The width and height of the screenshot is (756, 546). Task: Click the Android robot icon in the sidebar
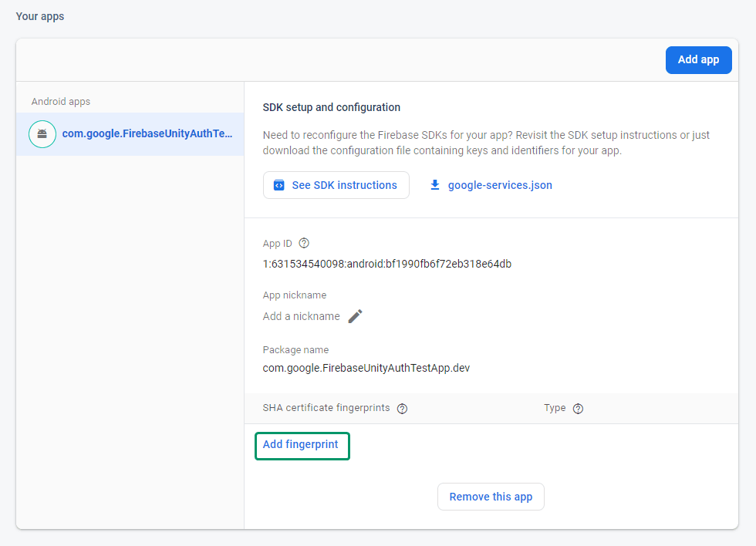[x=42, y=134]
